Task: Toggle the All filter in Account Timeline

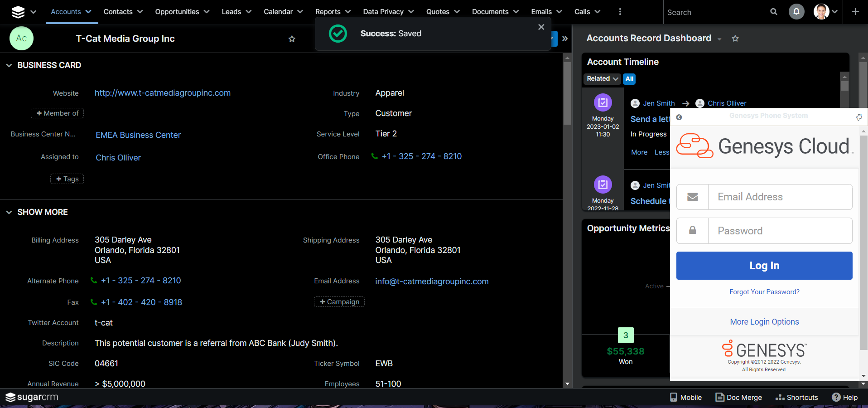Action: 629,79
